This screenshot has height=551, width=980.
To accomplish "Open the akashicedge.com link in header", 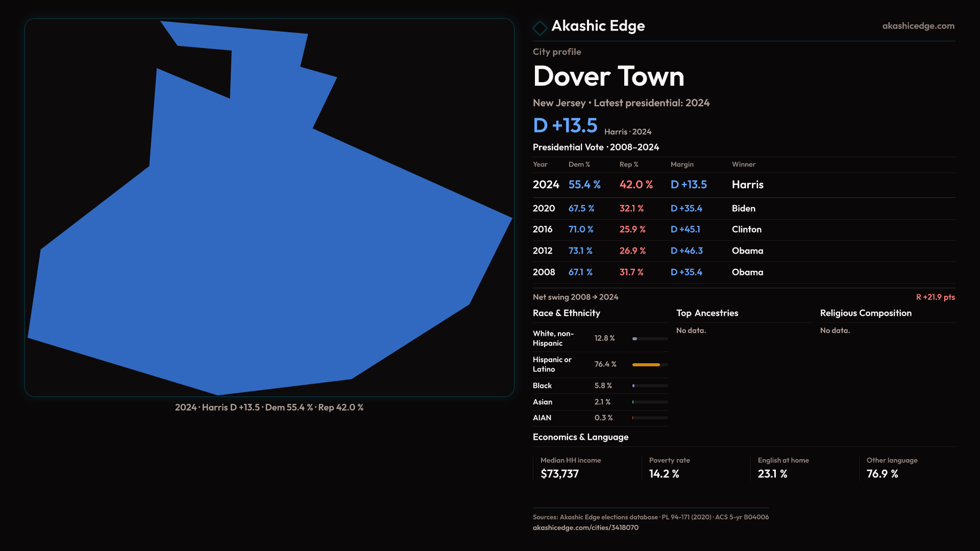I will 918,26.
